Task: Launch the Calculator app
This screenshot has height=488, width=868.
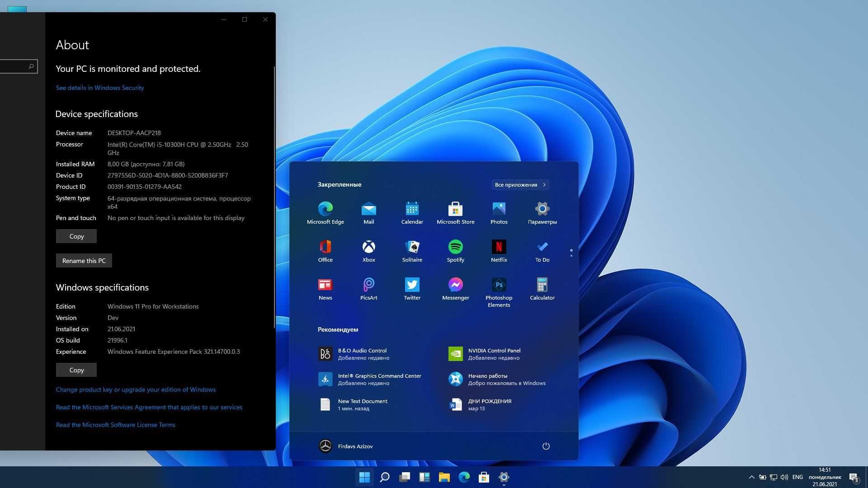Action: (x=542, y=289)
